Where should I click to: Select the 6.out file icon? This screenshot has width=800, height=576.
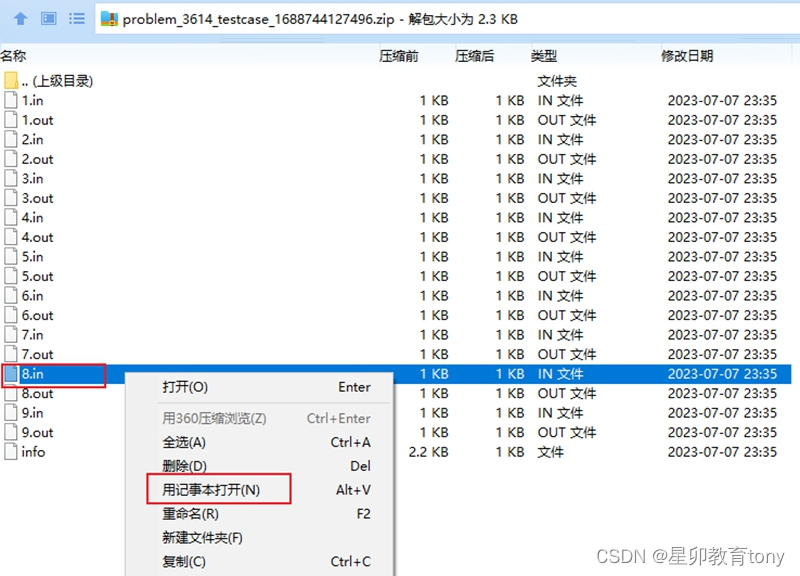coord(11,315)
